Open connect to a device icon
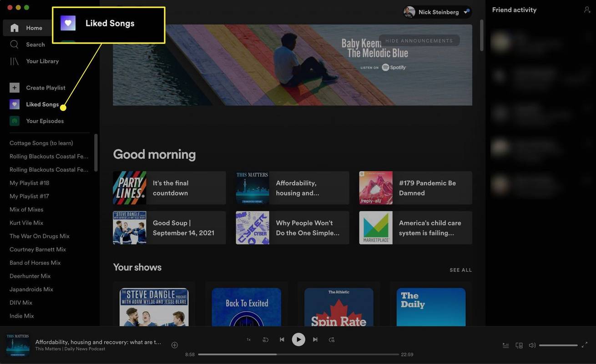This screenshot has height=364, width=596. click(x=519, y=345)
